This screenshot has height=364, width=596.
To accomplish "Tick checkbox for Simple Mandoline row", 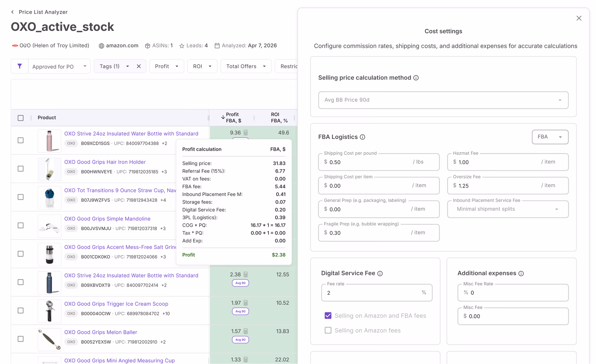I will tap(21, 225).
